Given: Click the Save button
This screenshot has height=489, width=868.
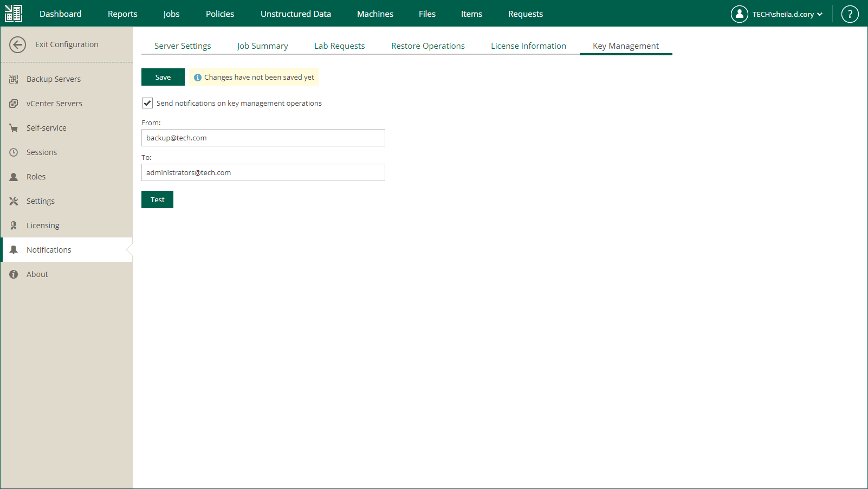Looking at the screenshot, I should [163, 77].
